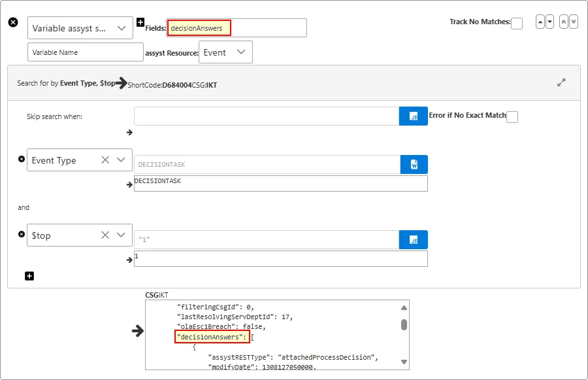
Task: Clear the $top field selection
Action: [105, 235]
